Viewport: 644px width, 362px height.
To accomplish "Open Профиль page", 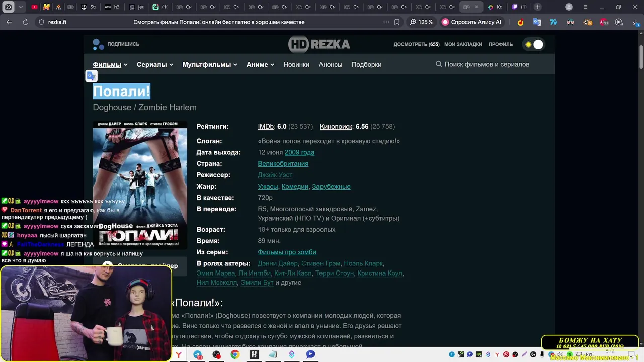I will (x=501, y=44).
